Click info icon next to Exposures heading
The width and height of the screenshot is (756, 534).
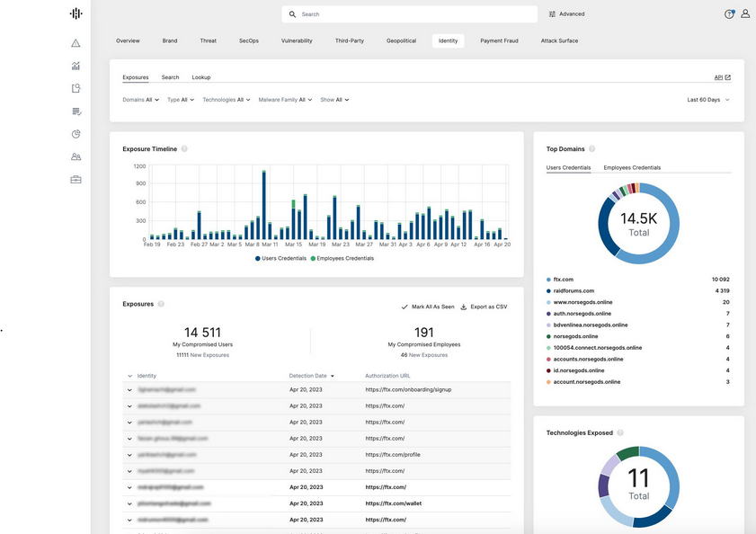click(161, 304)
